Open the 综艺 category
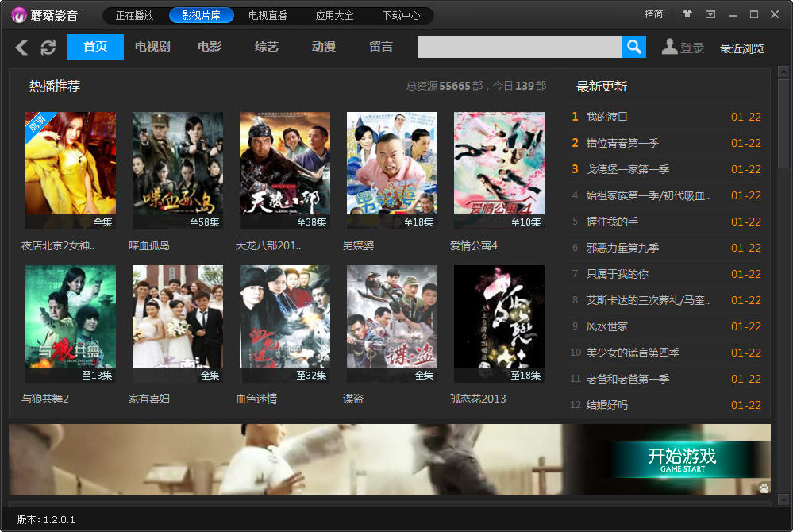 [267, 47]
